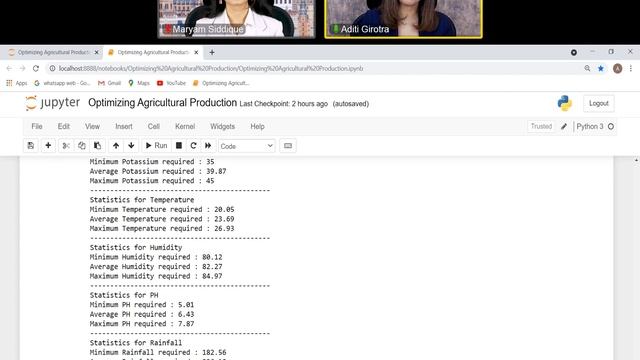Open the cell type Code dropdown
Screen dimensions: 640x360
pyautogui.click(x=247, y=146)
